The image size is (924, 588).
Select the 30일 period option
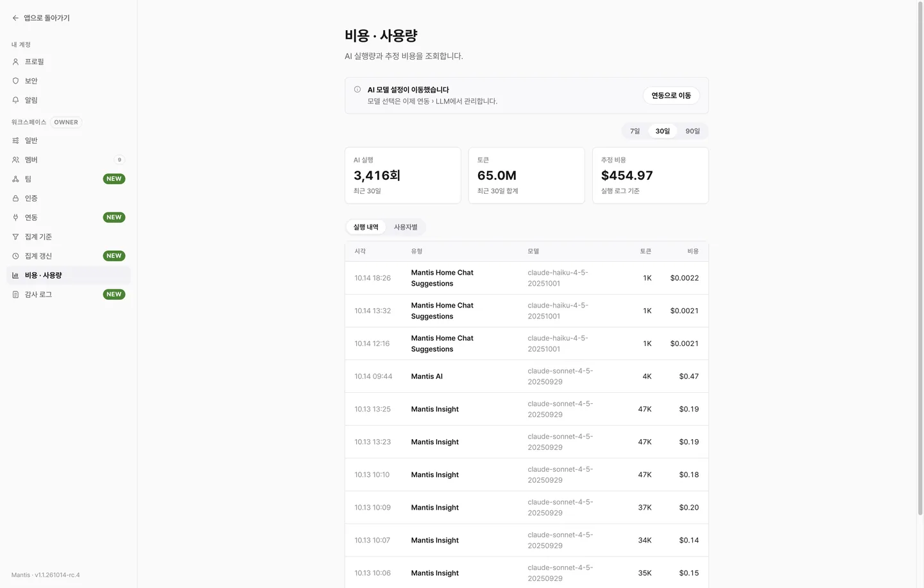(x=663, y=131)
